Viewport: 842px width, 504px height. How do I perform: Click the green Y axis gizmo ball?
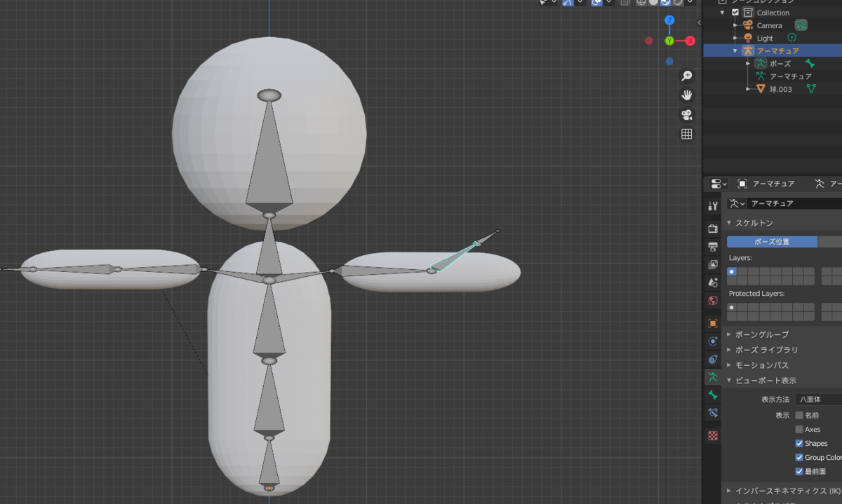pos(669,41)
